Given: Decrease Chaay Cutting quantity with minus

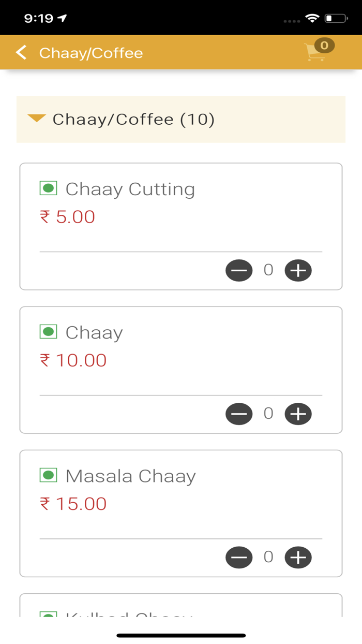Looking at the screenshot, I should (239, 270).
